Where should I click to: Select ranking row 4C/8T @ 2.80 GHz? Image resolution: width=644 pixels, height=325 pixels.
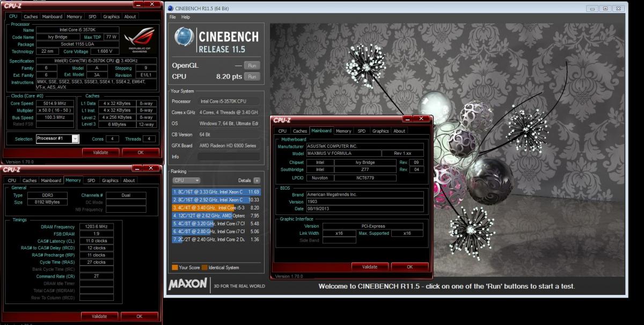point(216,231)
